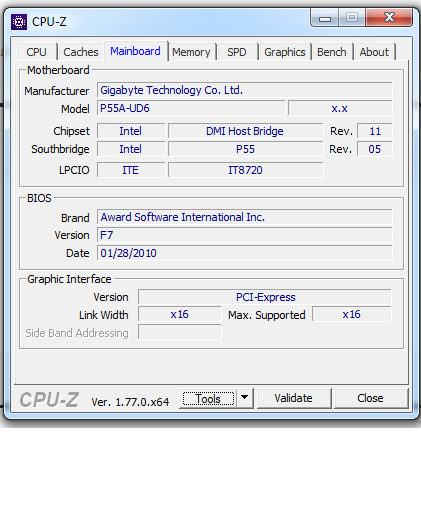The width and height of the screenshot is (421, 524).
Task: Click the BIOS brand Award Software International Inc.
Action: point(245,217)
